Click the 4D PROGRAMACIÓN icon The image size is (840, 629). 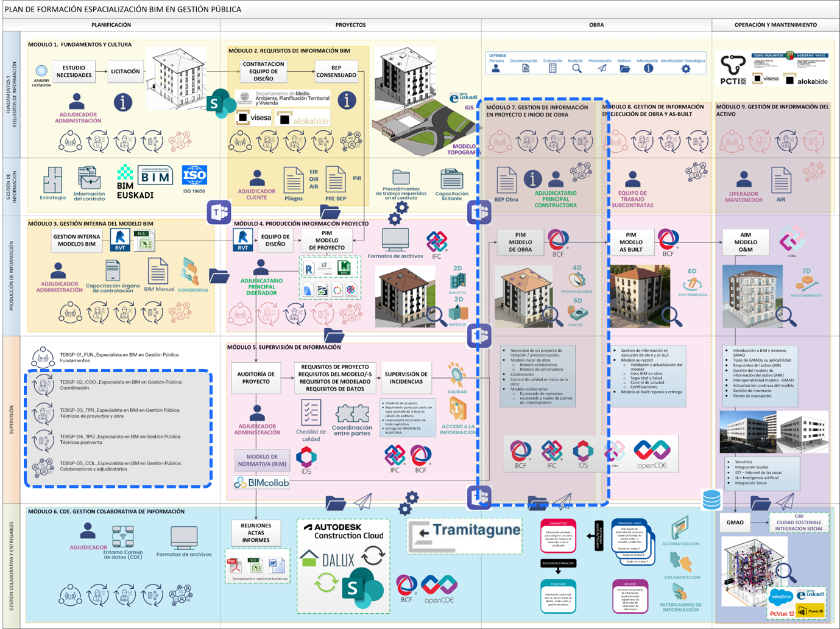(577, 280)
